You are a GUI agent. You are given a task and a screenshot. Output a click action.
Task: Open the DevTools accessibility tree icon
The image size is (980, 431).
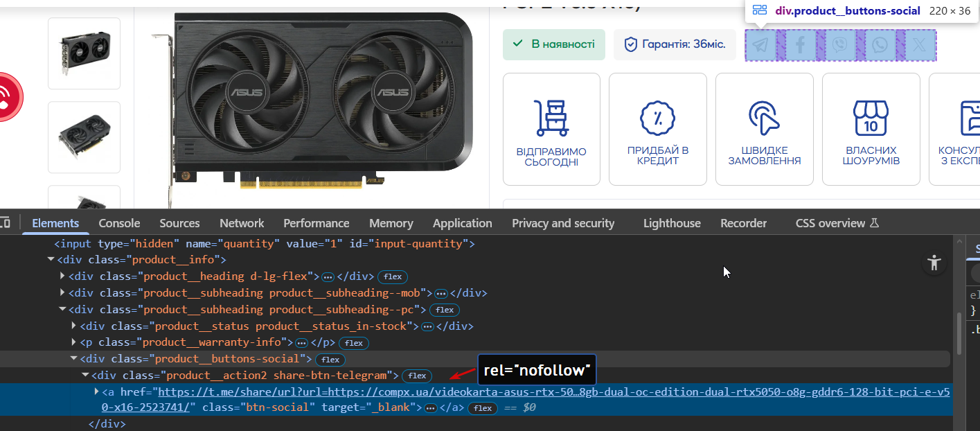coord(934,263)
